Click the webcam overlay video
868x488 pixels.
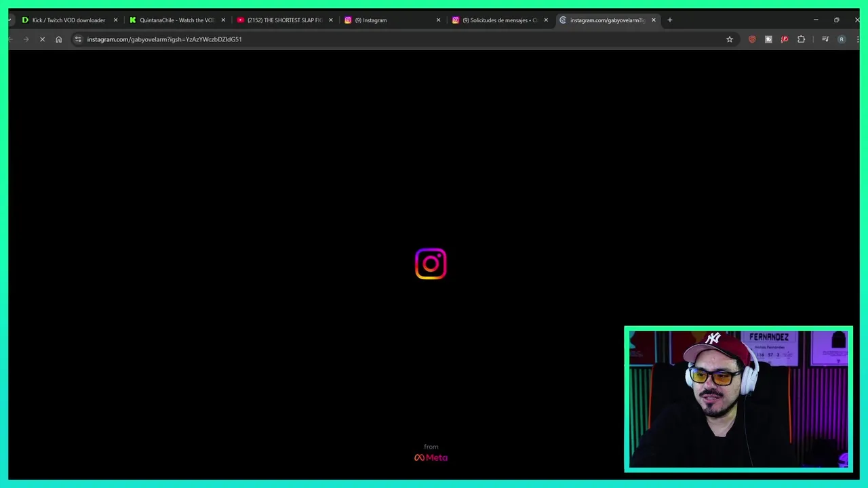[738, 399]
